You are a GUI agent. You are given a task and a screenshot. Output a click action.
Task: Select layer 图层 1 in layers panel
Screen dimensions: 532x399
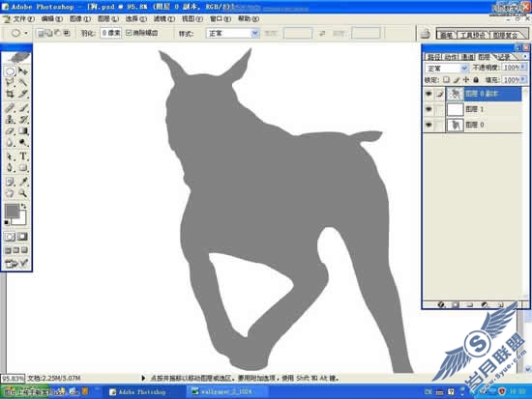[484, 109]
